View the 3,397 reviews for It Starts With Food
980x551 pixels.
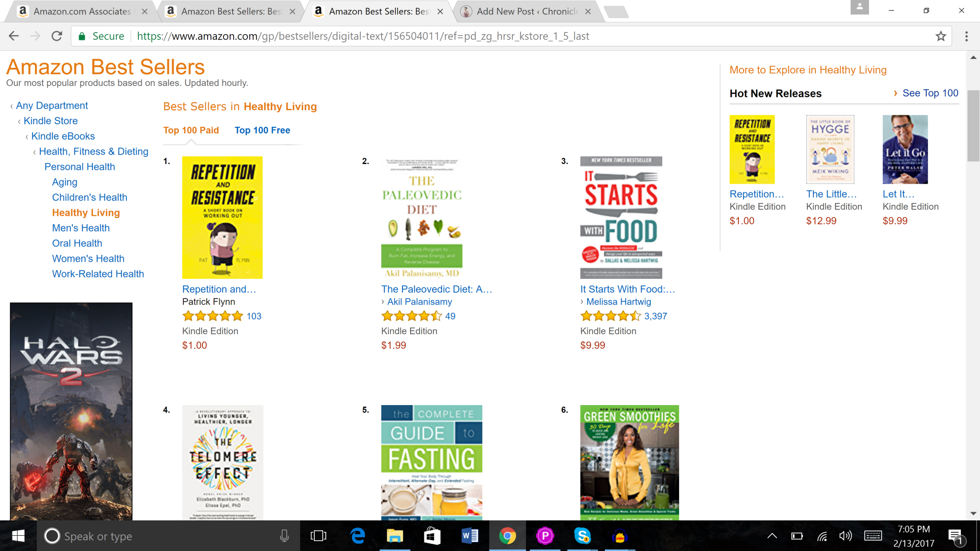656,316
